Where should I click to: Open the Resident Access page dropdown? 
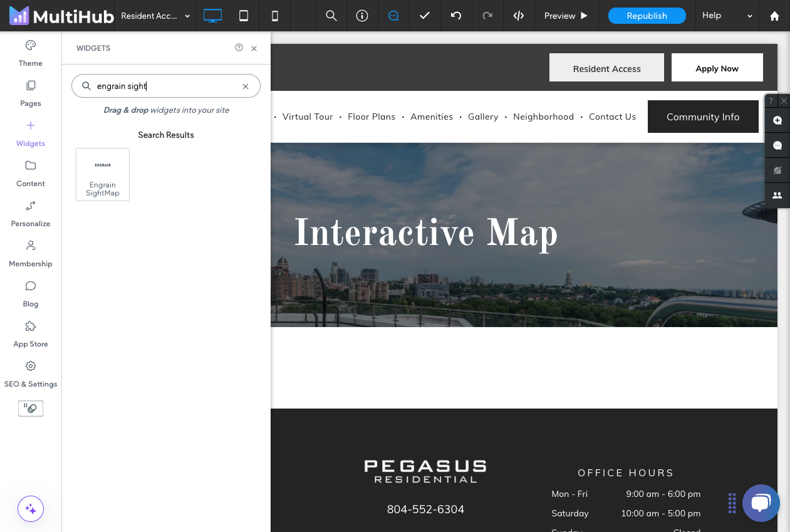point(155,16)
